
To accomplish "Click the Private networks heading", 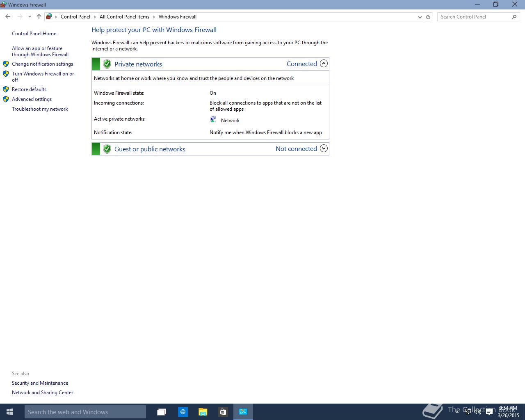I will 138,64.
